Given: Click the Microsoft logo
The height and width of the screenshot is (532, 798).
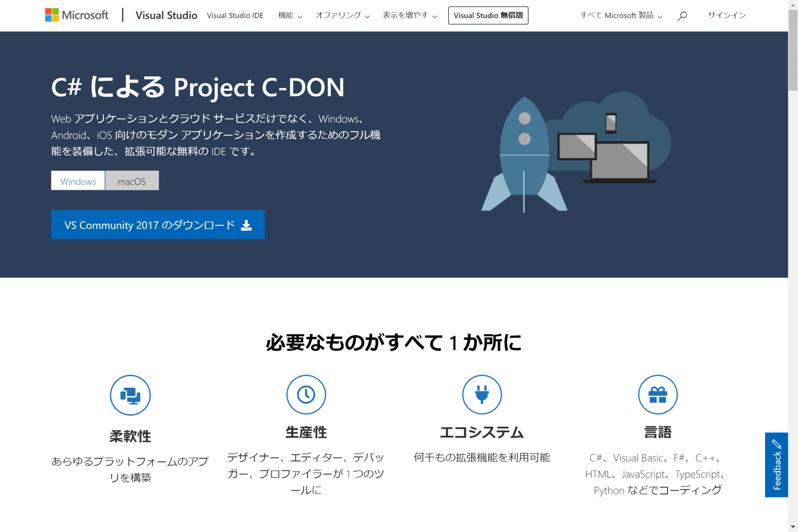Looking at the screenshot, I should 77,15.
